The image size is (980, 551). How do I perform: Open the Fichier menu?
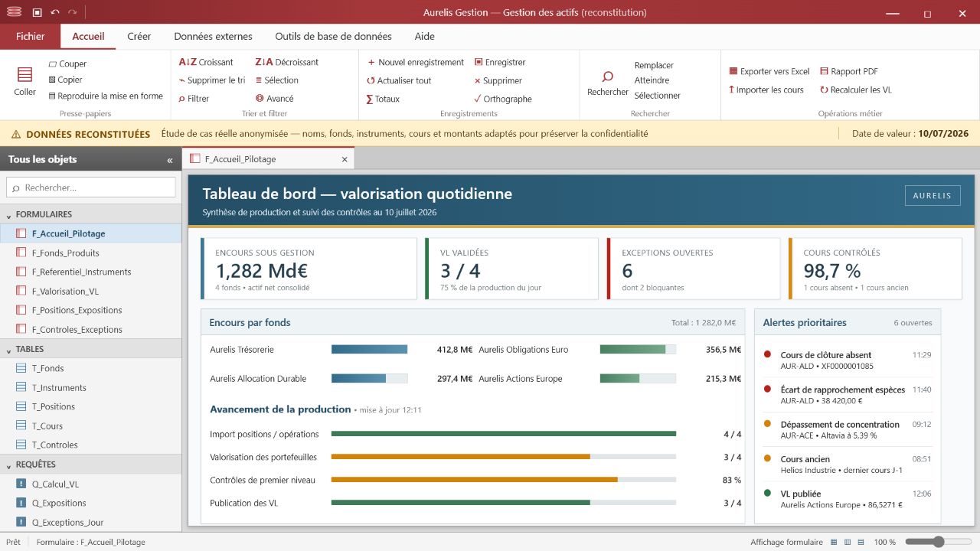coord(31,36)
